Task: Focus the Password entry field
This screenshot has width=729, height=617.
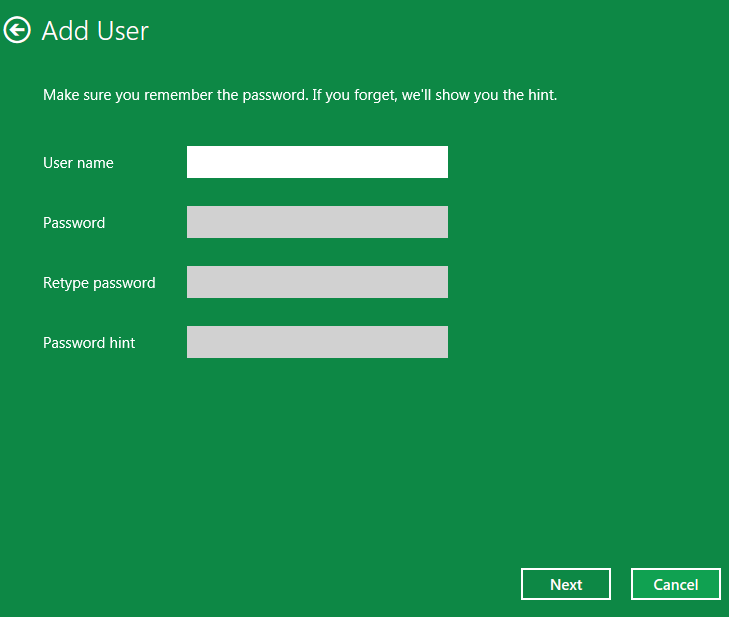Action: click(317, 222)
